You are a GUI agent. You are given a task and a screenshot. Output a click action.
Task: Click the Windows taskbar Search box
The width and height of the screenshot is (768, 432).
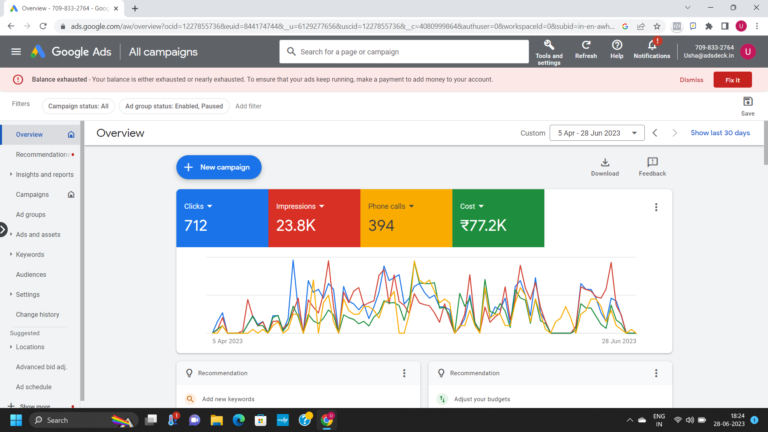83,420
